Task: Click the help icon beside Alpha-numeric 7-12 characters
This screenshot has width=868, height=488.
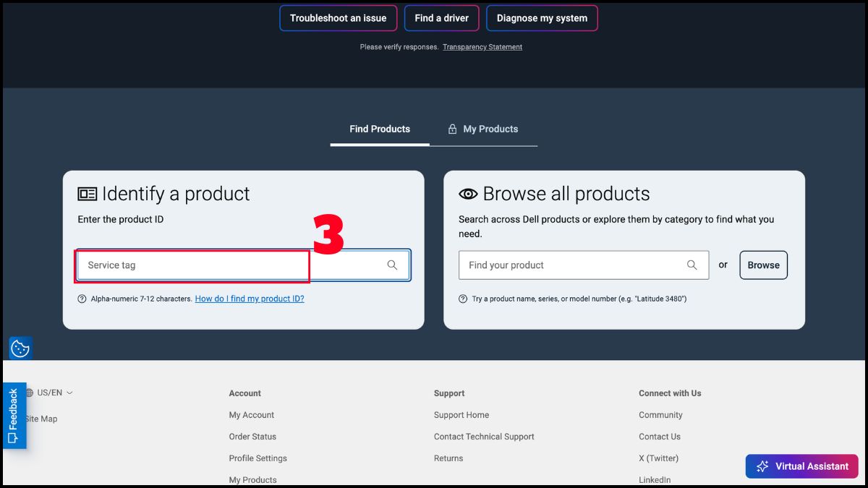Action: [x=82, y=299]
